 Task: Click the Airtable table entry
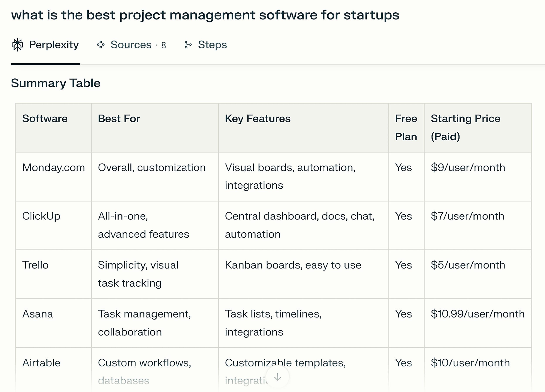(x=41, y=363)
